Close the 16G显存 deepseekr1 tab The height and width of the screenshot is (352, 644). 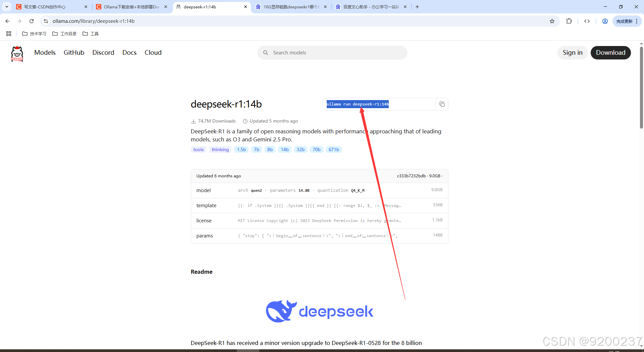[x=325, y=7]
